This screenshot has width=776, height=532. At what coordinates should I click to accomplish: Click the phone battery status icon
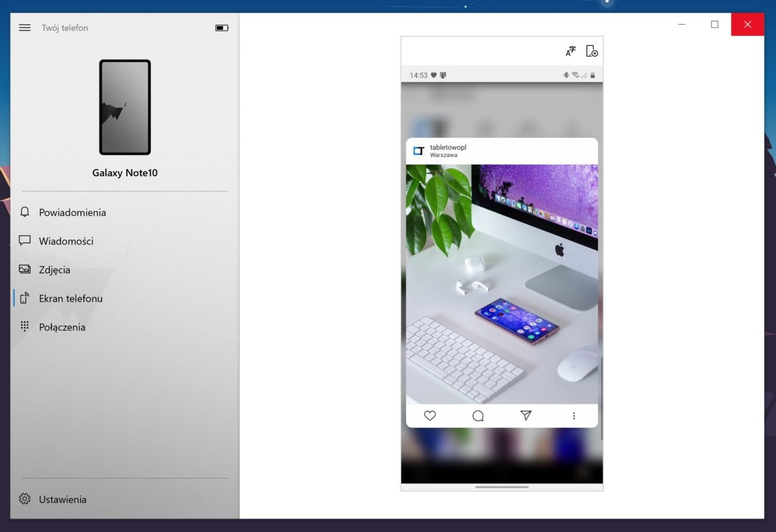pos(222,28)
